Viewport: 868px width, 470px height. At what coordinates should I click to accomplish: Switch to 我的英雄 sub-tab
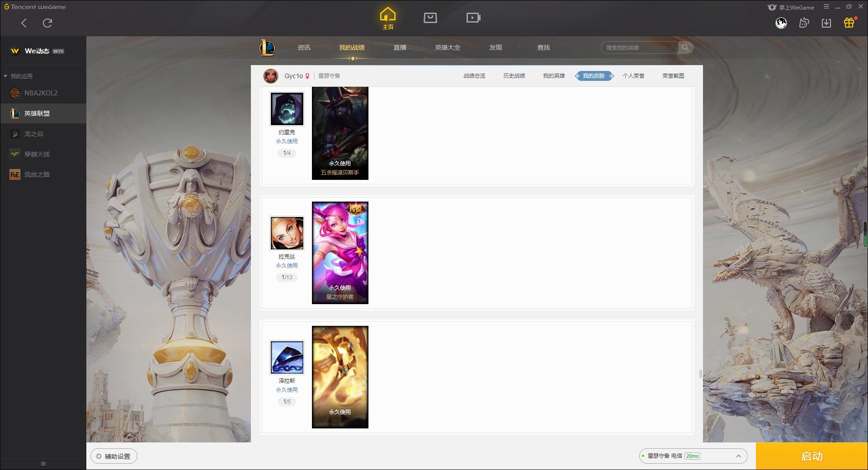[554, 76]
